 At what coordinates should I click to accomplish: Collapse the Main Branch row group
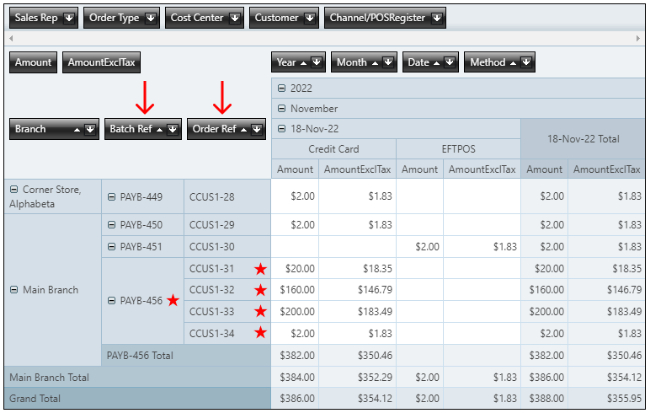pyautogui.click(x=13, y=290)
